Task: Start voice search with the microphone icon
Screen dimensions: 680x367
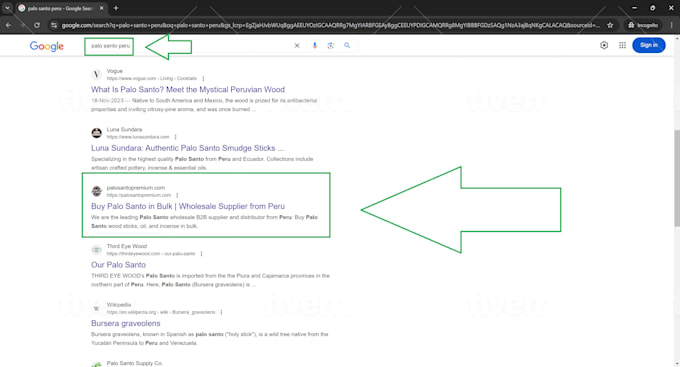Action: click(x=315, y=46)
